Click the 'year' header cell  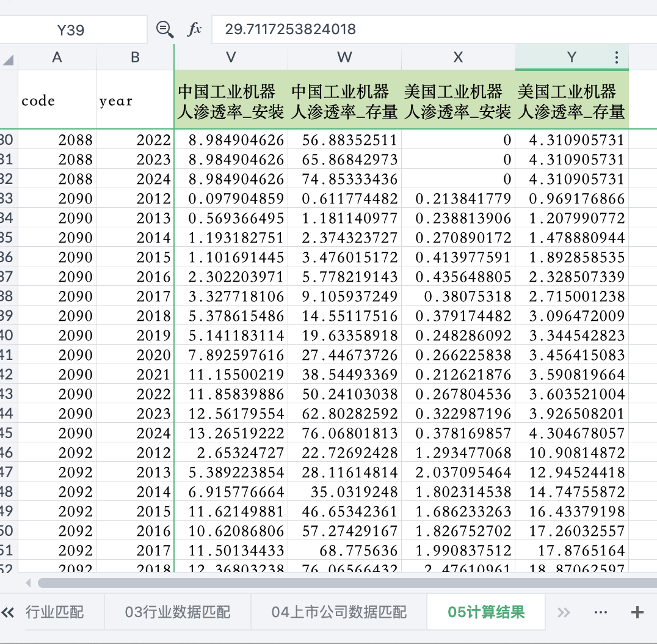[135, 100]
